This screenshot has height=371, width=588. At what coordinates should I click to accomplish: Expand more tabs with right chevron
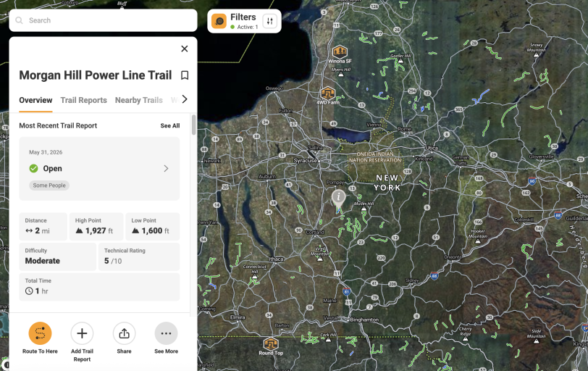tap(185, 99)
